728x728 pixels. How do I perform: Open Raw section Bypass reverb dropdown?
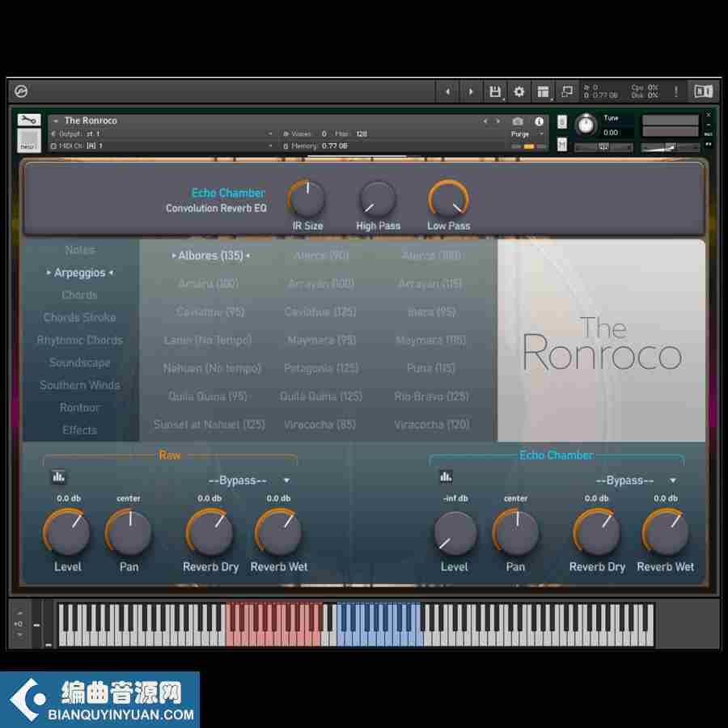point(249,480)
